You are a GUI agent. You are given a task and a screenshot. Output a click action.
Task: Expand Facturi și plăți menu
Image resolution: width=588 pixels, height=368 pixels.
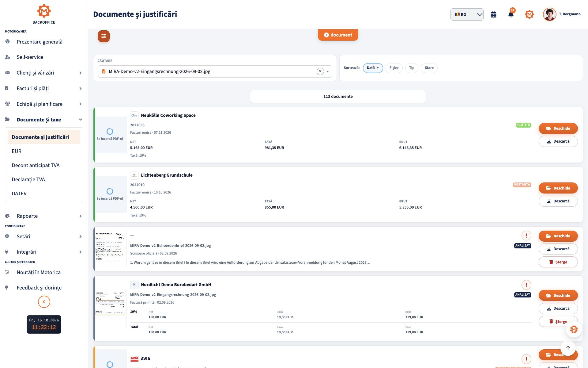[x=44, y=88]
